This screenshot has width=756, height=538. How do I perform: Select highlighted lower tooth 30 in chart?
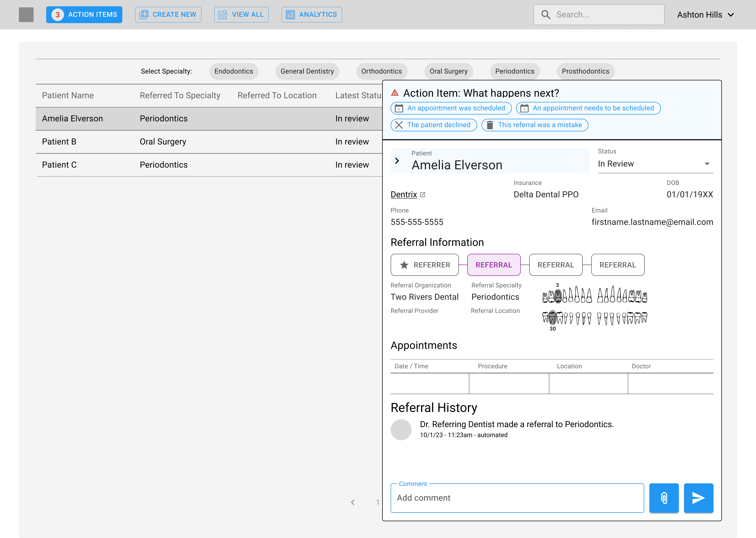(552, 317)
